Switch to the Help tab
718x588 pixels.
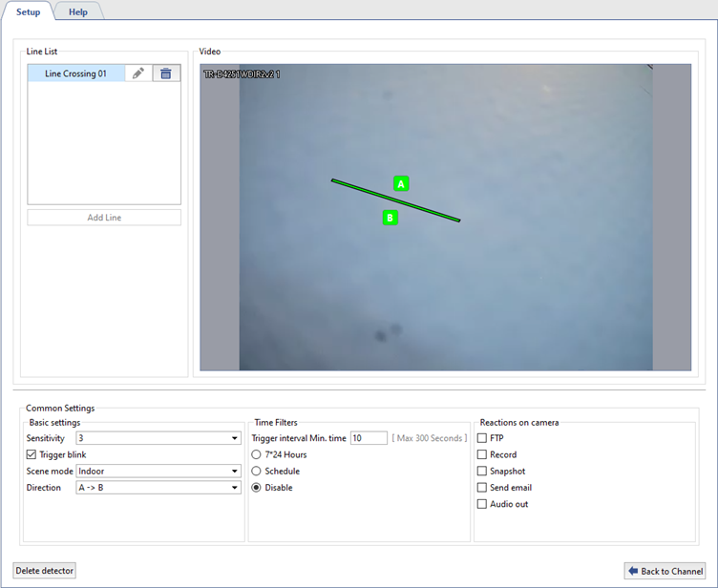tap(78, 11)
